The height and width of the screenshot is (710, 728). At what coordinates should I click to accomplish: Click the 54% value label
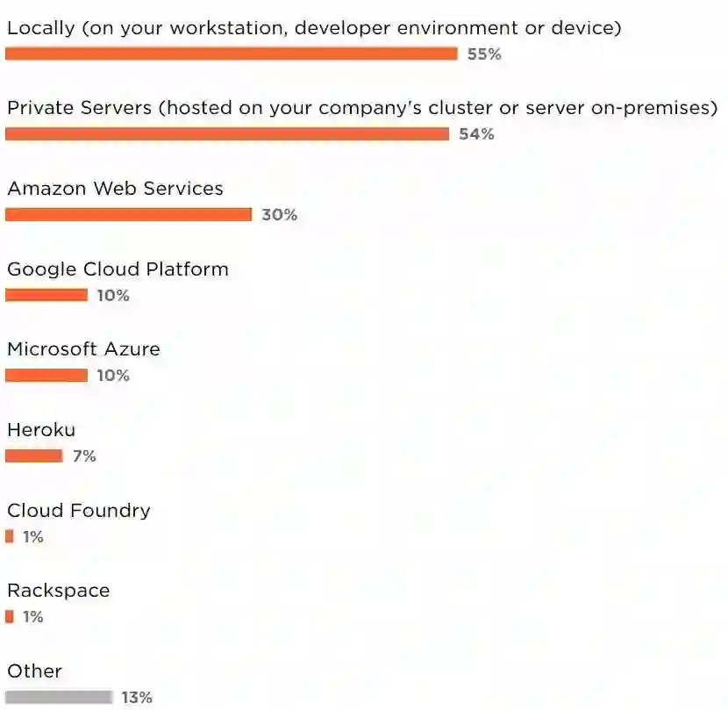(476, 134)
